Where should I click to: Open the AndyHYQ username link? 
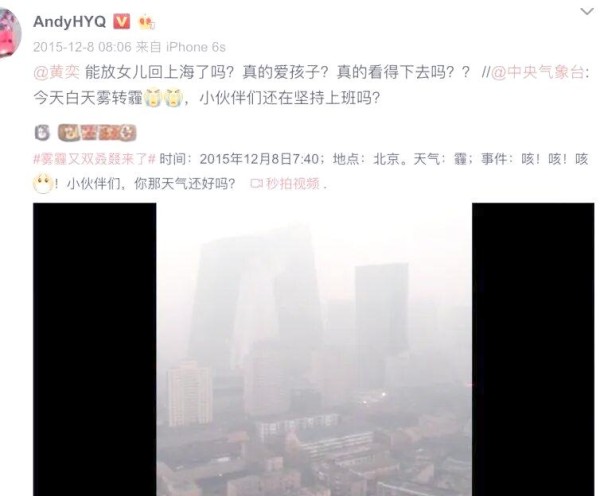tap(69, 21)
